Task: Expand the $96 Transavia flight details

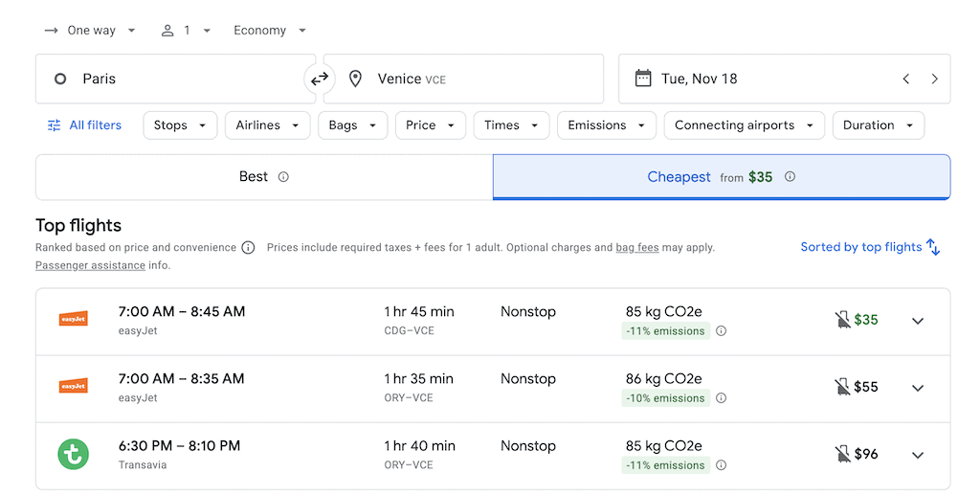Action: 918,455
